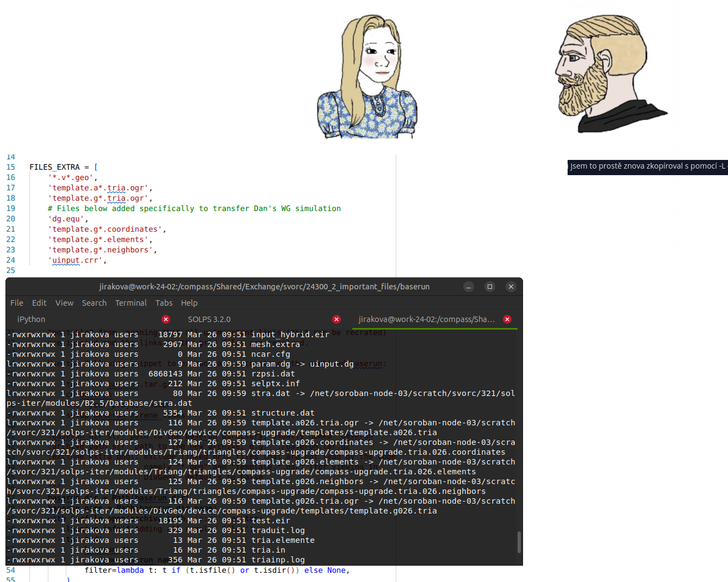Click 'param.dg' symlink in the terminal
Image resolution: width=728 pixels, height=582 pixels.
pos(271,364)
